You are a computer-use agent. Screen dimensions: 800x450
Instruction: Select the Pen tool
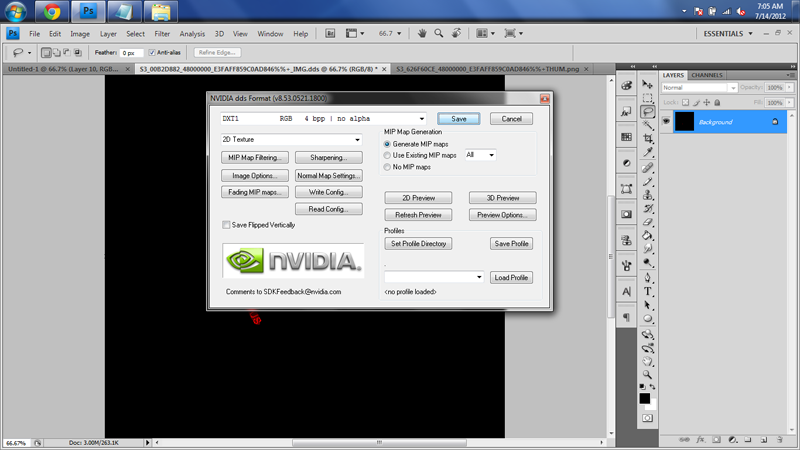pos(647,278)
